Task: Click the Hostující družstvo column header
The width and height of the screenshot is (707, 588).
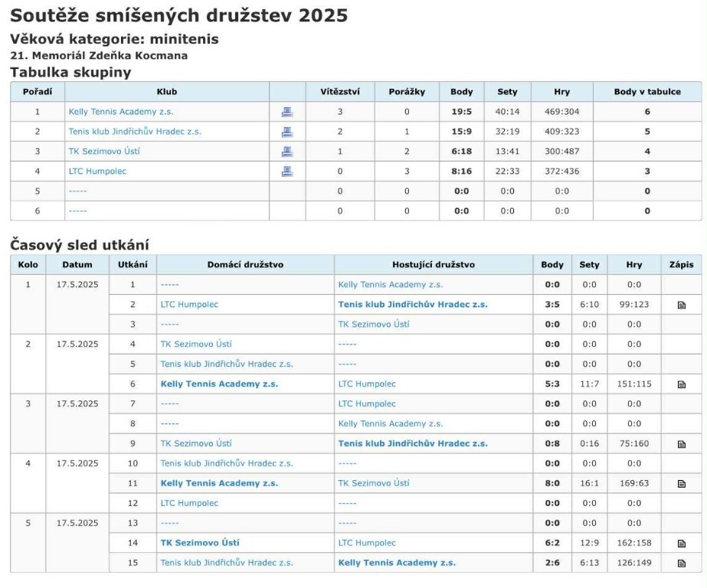Action: pyautogui.click(x=434, y=264)
